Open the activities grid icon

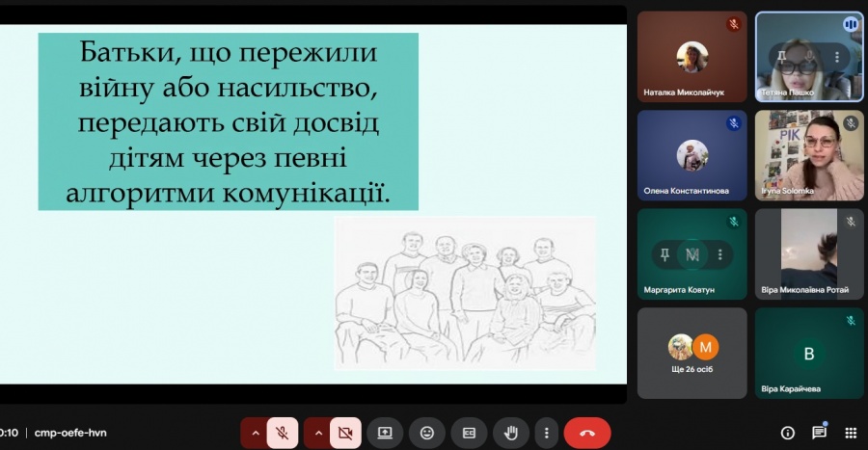click(851, 433)
